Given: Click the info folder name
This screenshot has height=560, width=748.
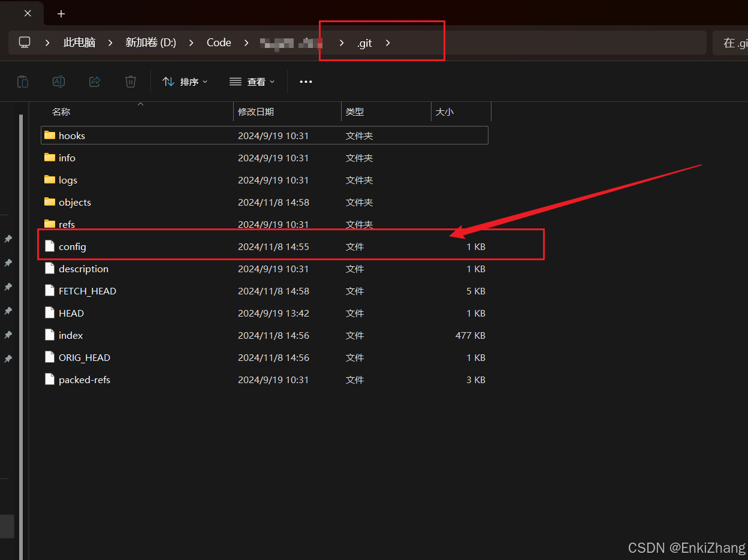Looking at the screenshot, I should (67, 158).
